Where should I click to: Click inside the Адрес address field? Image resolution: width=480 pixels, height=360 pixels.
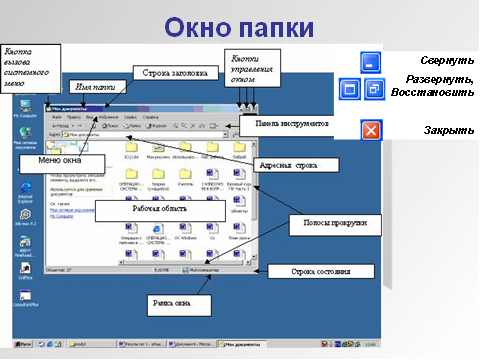(x=142, y=135)
